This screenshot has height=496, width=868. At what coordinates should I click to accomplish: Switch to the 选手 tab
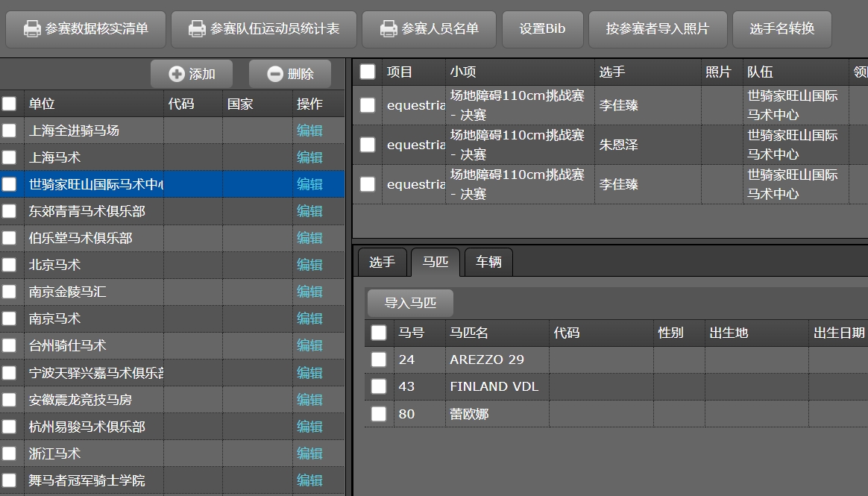(x=382, y=263)
